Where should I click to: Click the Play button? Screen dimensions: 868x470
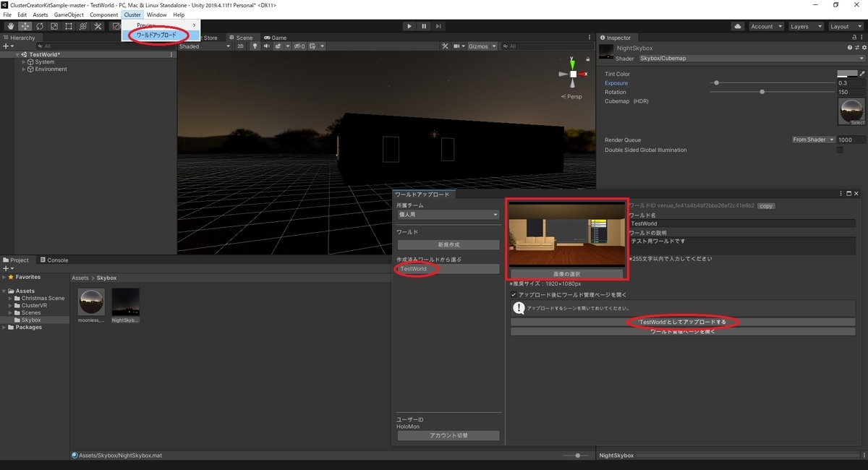409,26
